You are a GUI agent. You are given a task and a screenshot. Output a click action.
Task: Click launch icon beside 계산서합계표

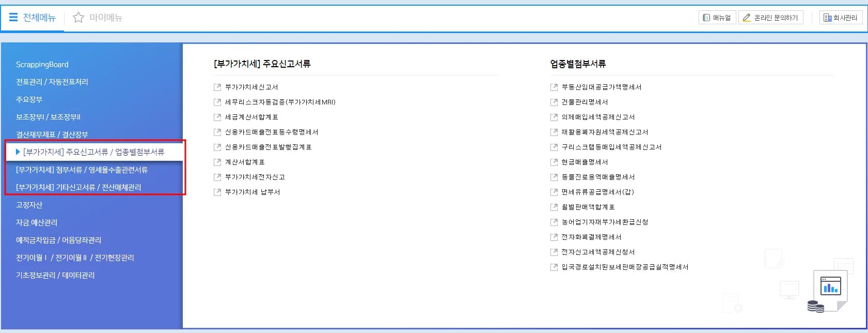tap(217, 162)
